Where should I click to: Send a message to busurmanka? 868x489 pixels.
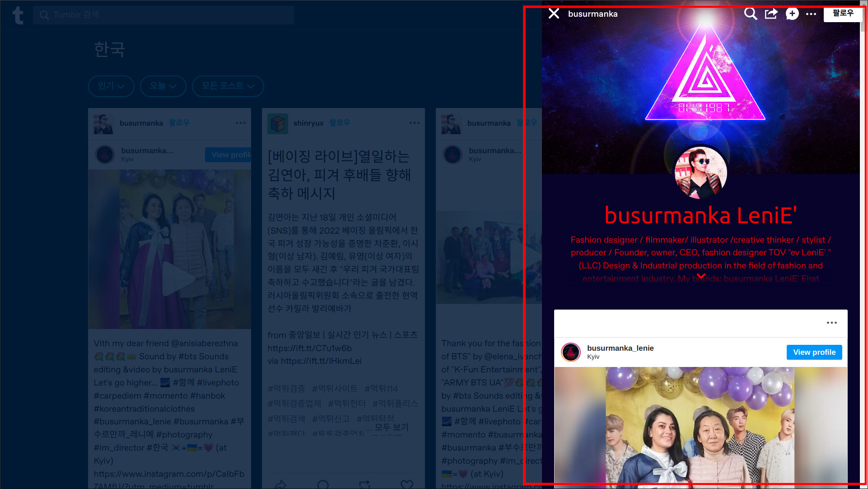click(x=792, y=14)
